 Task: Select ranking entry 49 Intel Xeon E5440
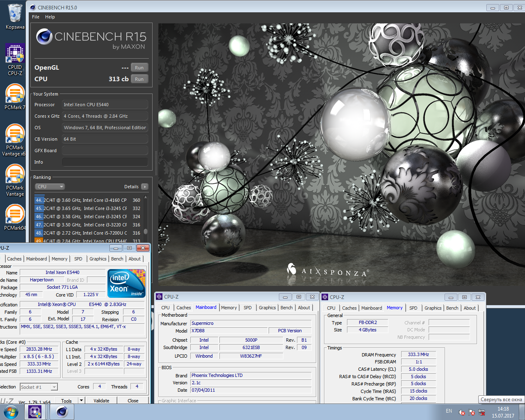click(x=88, y=240)
